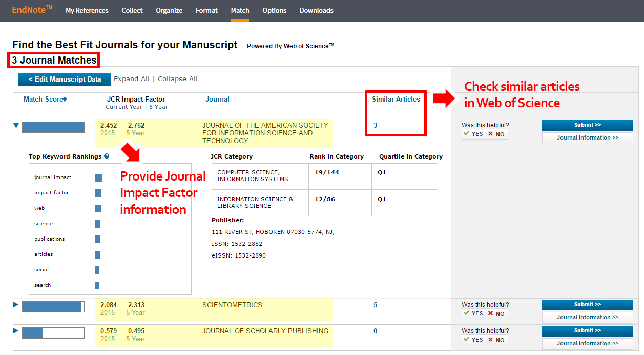This screenshot has width=644, height=355.
Task: Open the 5 similar articles for Scientometrics
Action: [376, 305]
